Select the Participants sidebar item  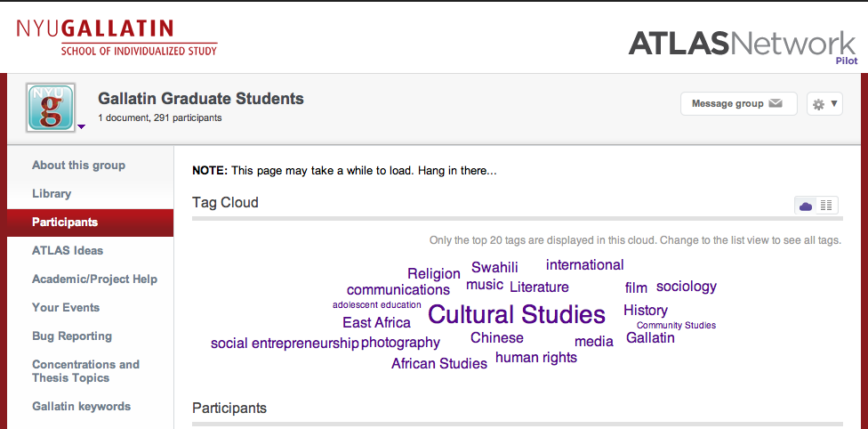pos(90,223)
